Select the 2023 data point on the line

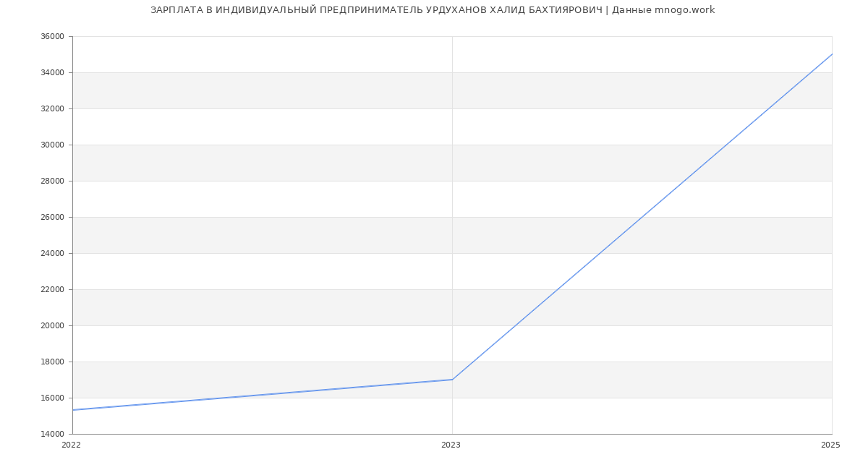[x=452, y=380]
